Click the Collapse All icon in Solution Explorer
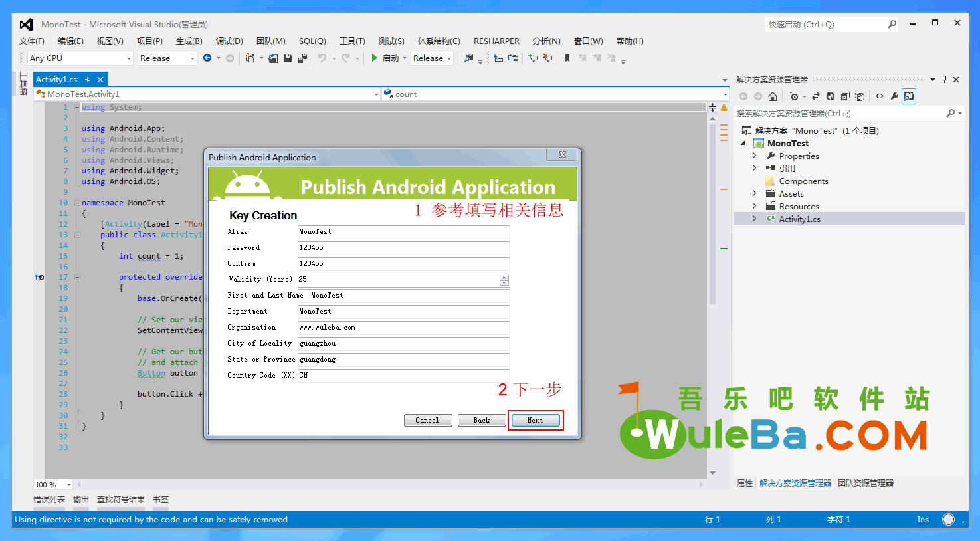This screenshot has height=541, width=980. [x=844, y=96]
